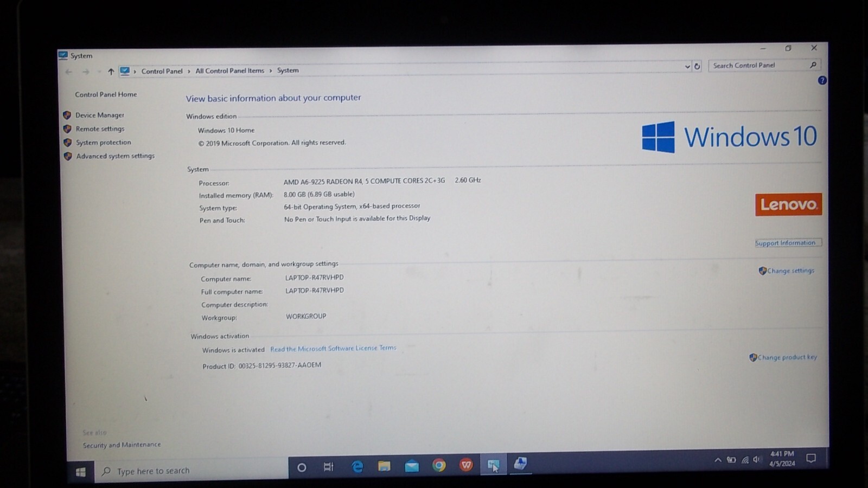Restore down the System window
868x488 pixels.
coord(788,48)
